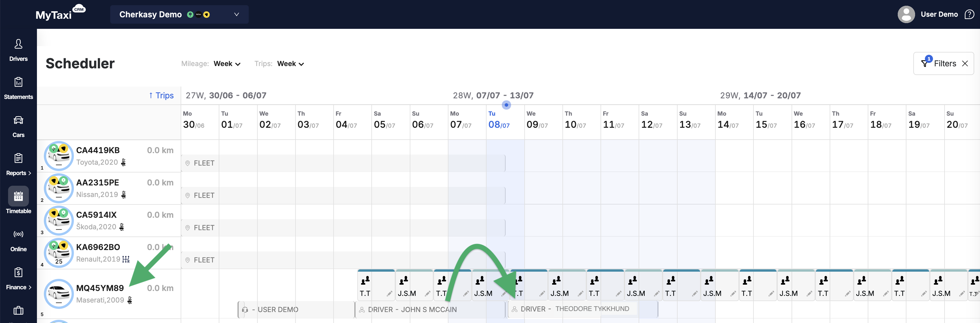Click the today marker on timeline

pyautogui.click(x=506, y=105)
